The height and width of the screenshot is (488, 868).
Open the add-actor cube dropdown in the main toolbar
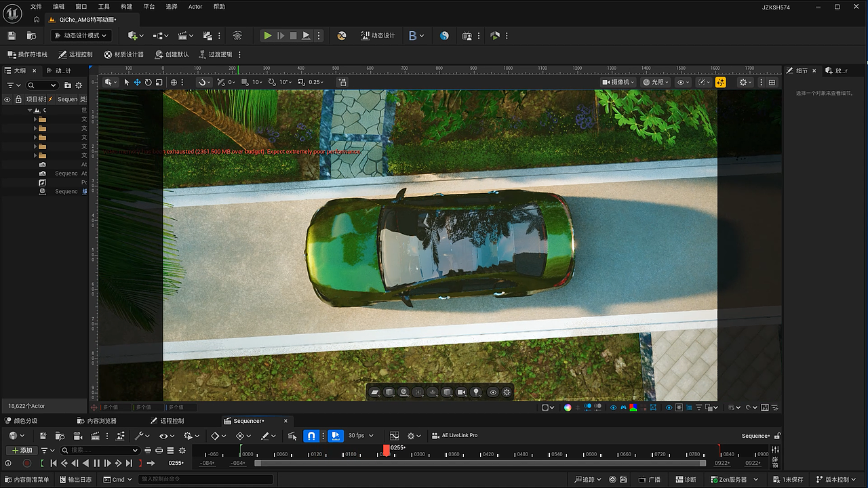[x=136, y=35]
